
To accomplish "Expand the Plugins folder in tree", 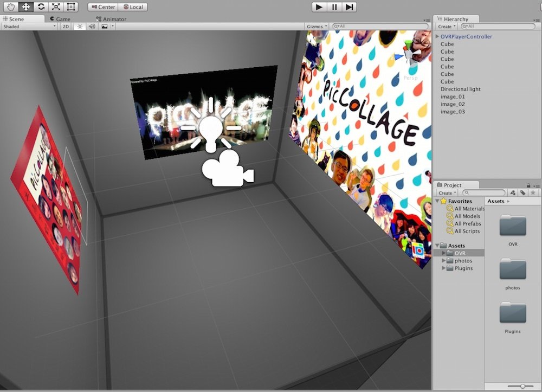I will pos(444,268).
